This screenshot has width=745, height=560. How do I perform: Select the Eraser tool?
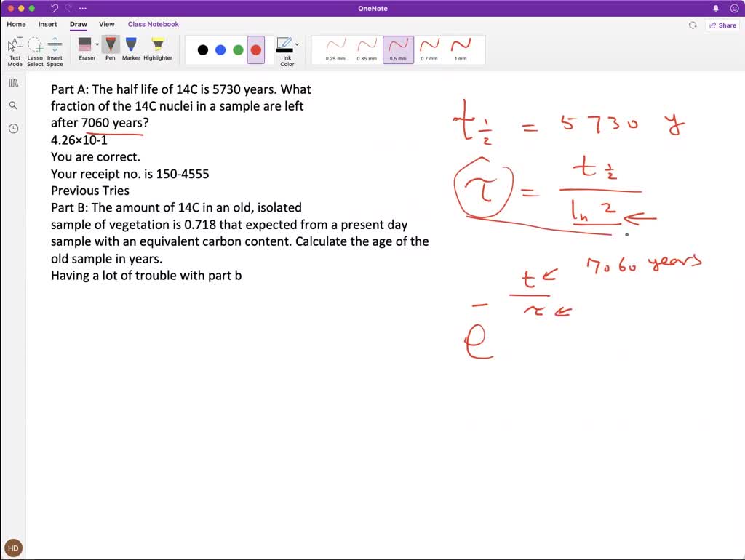(x=85, y=49)
